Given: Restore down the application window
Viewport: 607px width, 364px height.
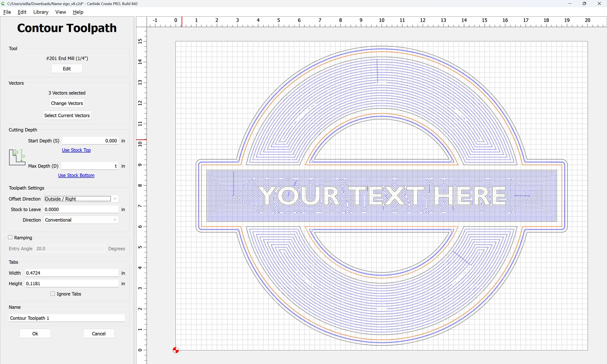Looking at the screenshot, I should [584, 3].
